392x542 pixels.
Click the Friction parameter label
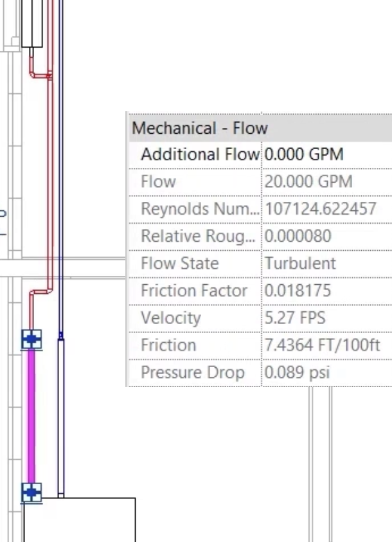click(168, 345)
